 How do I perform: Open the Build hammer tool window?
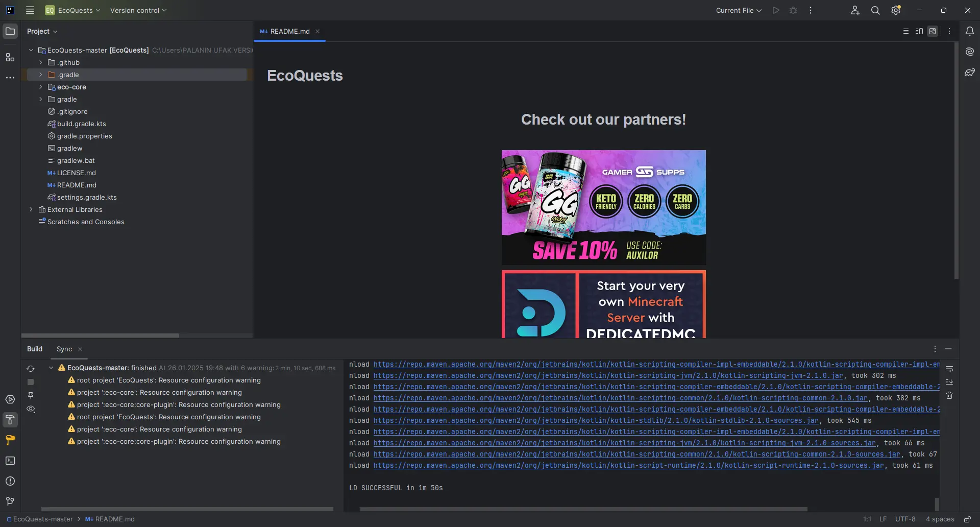click(x=10, y=420)
